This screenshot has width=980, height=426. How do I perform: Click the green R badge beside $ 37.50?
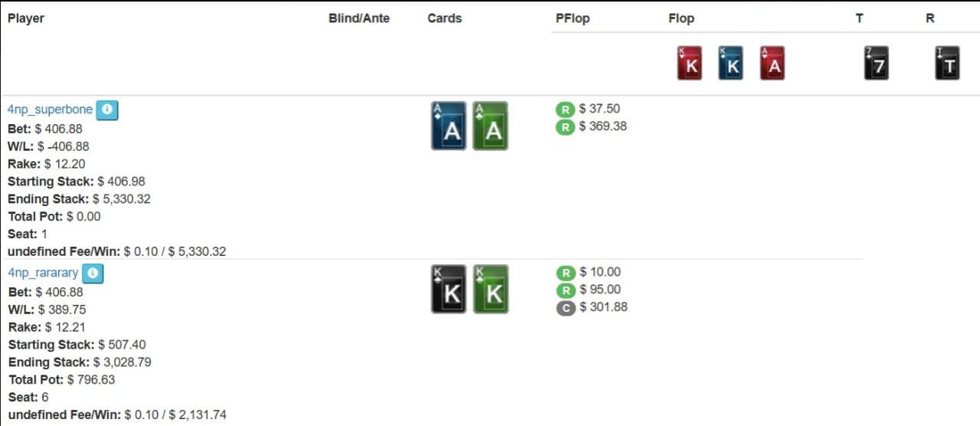pyautogui.click(x=565, y=110)
